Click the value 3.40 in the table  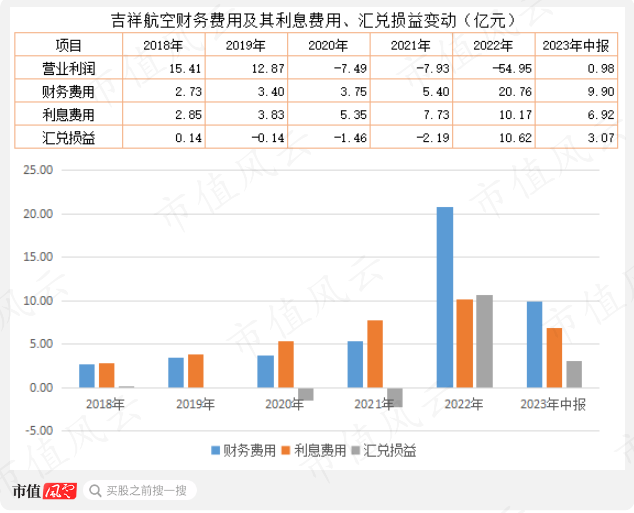(x=271, y=92)
